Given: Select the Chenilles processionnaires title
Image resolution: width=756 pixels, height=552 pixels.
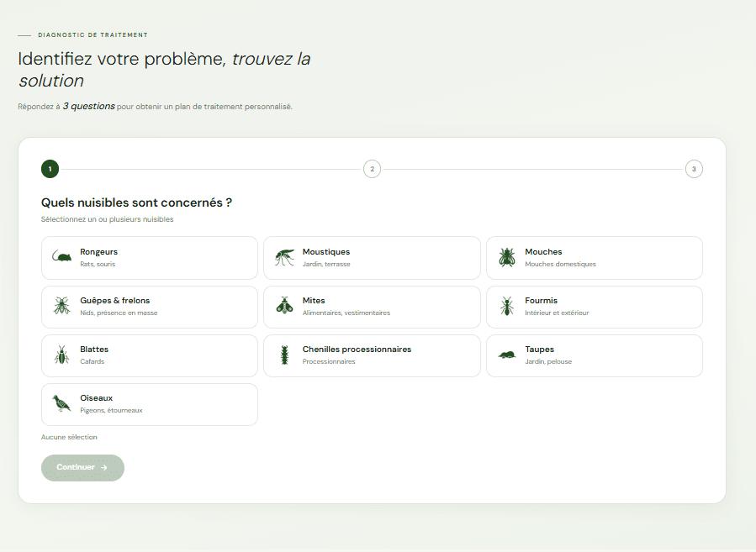Looking at the screenshot, I should (357, 350).
